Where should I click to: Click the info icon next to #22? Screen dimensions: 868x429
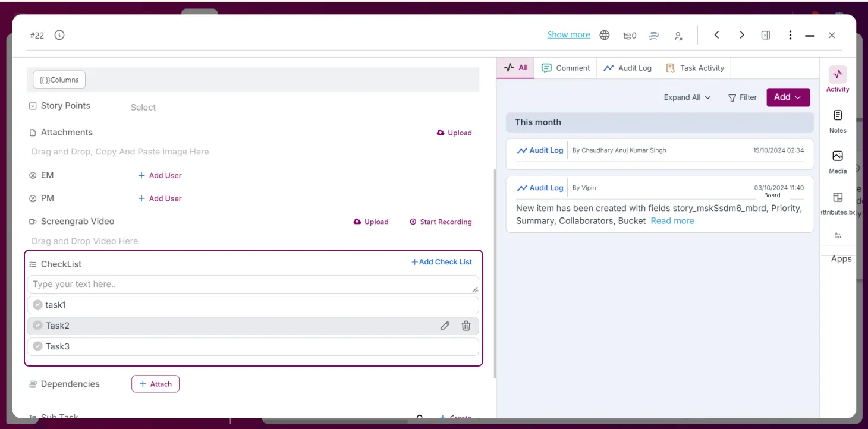[59, 35]
